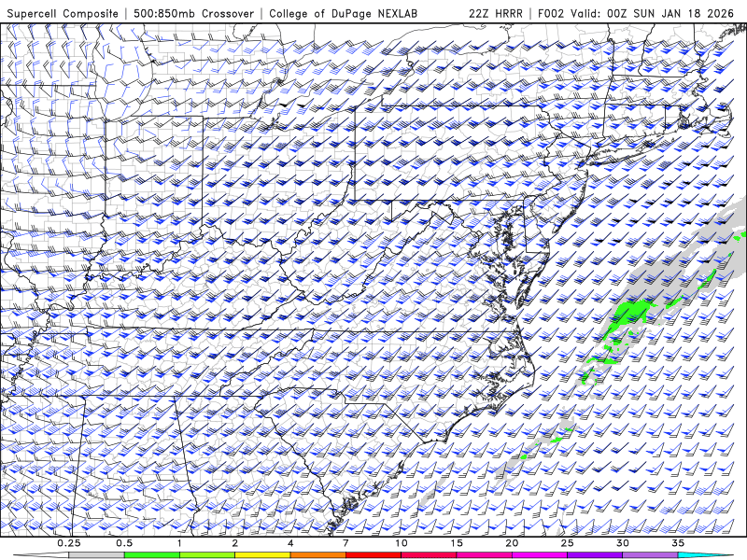
Task: Pick the red color bar segment
Action: coord(373,555)
